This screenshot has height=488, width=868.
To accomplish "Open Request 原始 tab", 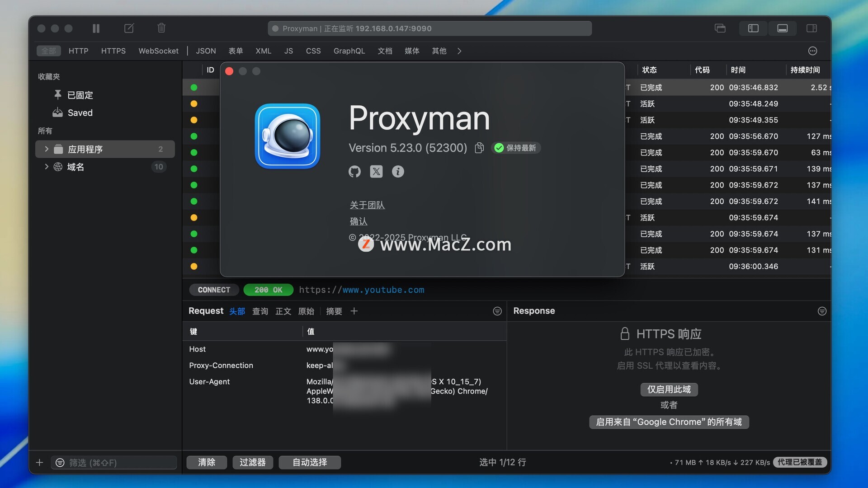I will point(306,311).
